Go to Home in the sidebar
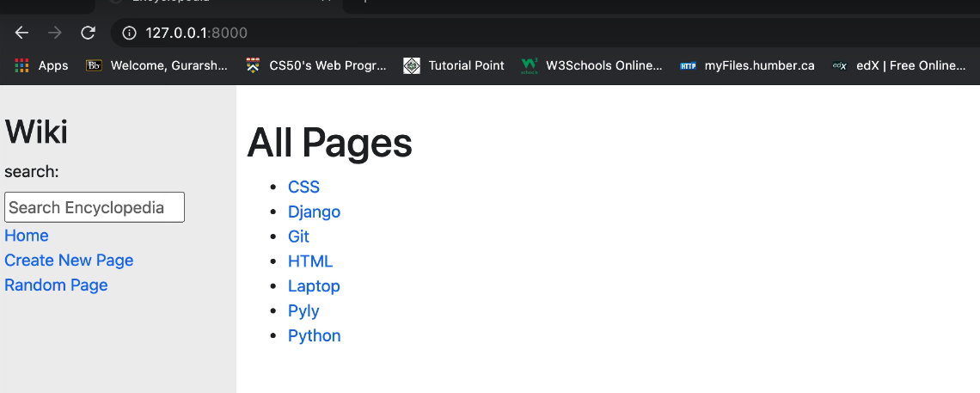The height and width of the screenshot is (393, 980). 27,236
